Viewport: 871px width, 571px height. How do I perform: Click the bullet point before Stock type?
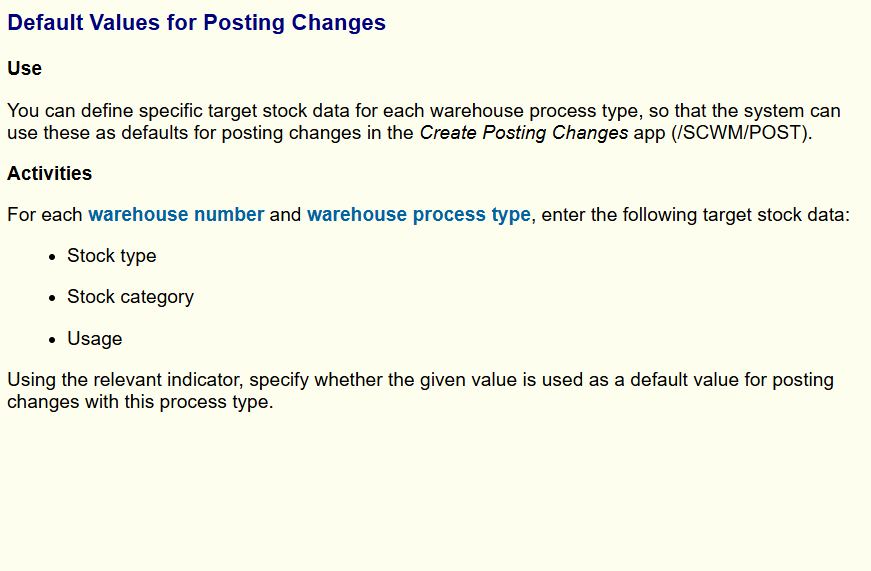(x=52, y=257)
